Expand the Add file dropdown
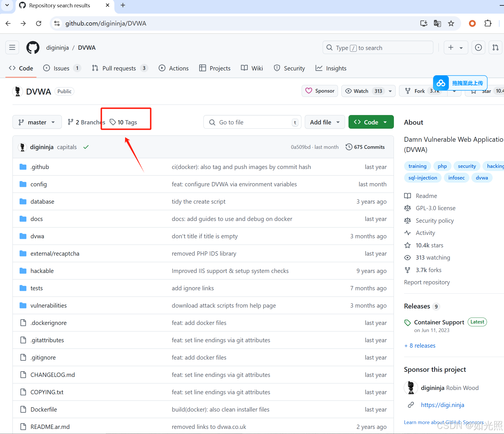Screen dimensions: 504x434 click(325, 122)
